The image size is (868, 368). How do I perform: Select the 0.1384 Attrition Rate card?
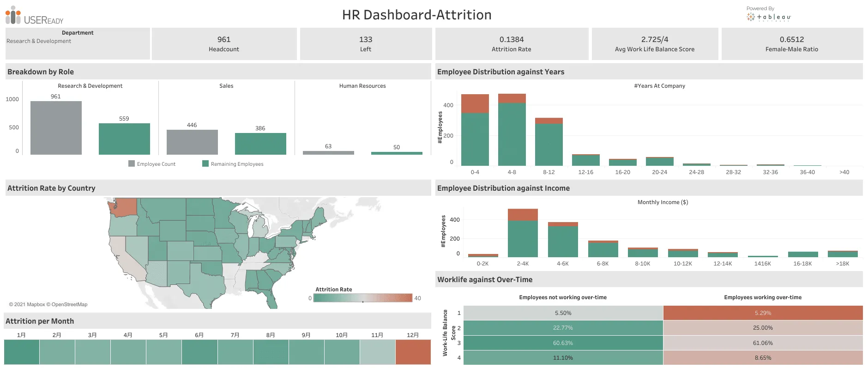coord(512,44)
